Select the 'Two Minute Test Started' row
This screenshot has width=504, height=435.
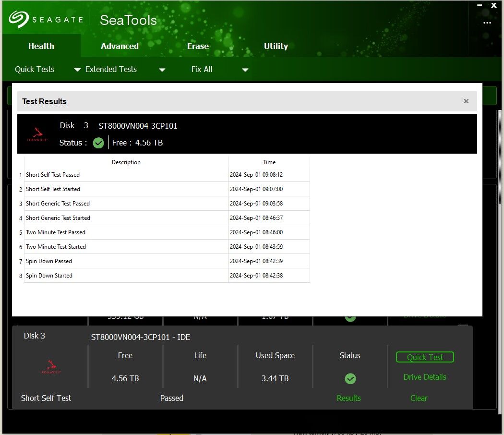coord(167,247)
